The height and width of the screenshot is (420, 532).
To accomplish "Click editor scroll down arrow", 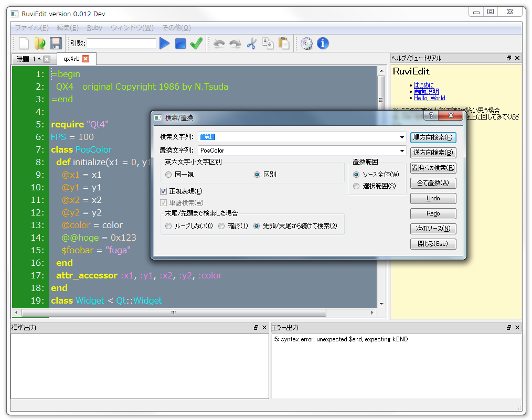I will click(x=381, y=304).
